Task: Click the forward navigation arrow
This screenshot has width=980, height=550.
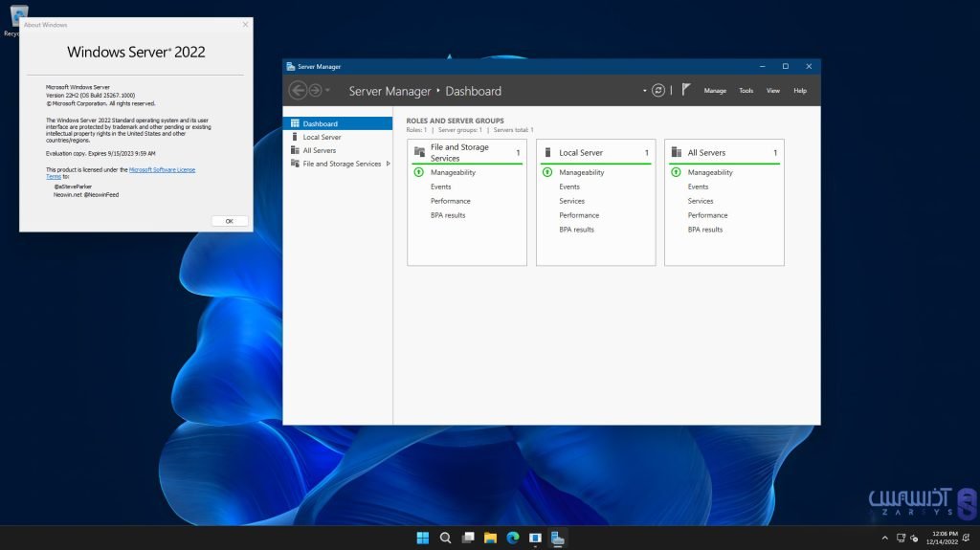Action: 315,90
